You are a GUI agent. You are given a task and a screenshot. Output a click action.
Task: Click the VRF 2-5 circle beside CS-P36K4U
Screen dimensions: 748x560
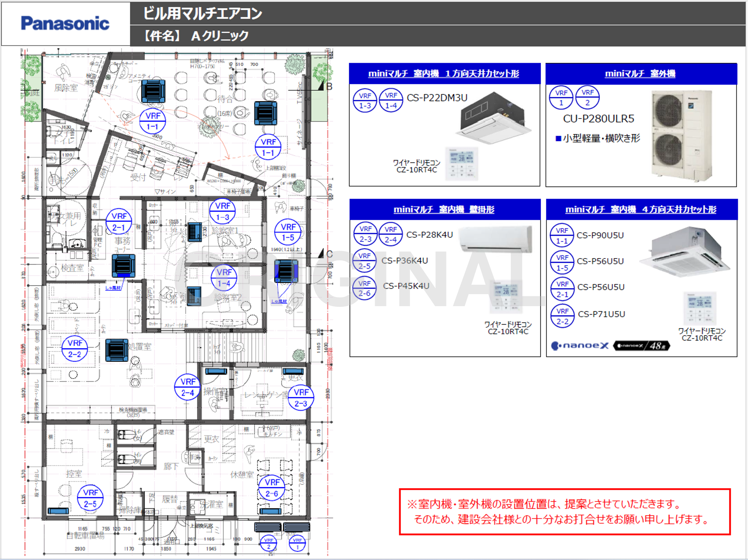click(364, 261)
